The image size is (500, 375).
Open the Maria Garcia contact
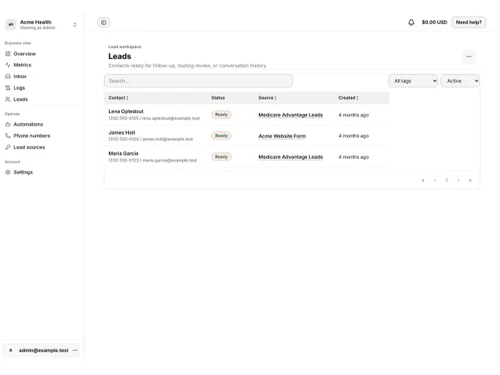point(123,153)
